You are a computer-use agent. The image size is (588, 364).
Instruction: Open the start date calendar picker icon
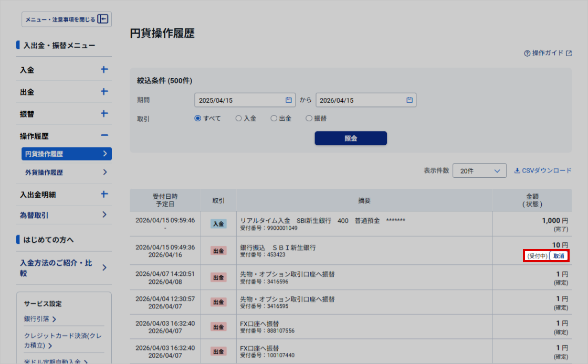pyautogui.click(x=288, y=100)
